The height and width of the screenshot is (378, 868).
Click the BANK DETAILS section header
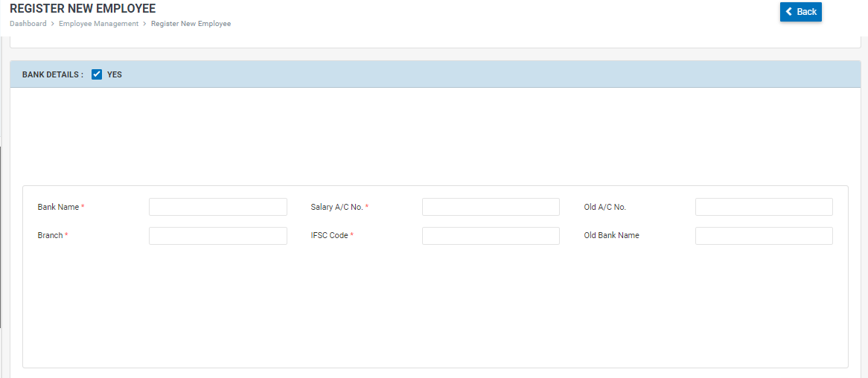click(52, 74)
